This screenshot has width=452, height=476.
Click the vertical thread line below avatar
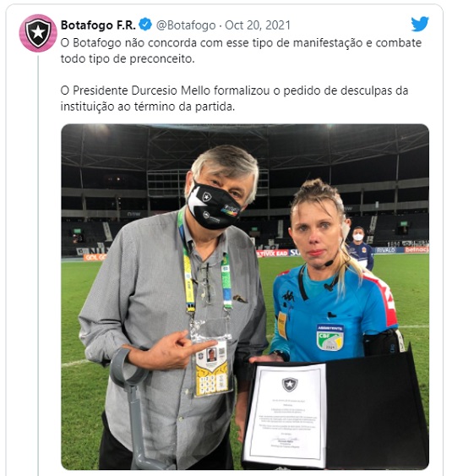click(38, 264)
